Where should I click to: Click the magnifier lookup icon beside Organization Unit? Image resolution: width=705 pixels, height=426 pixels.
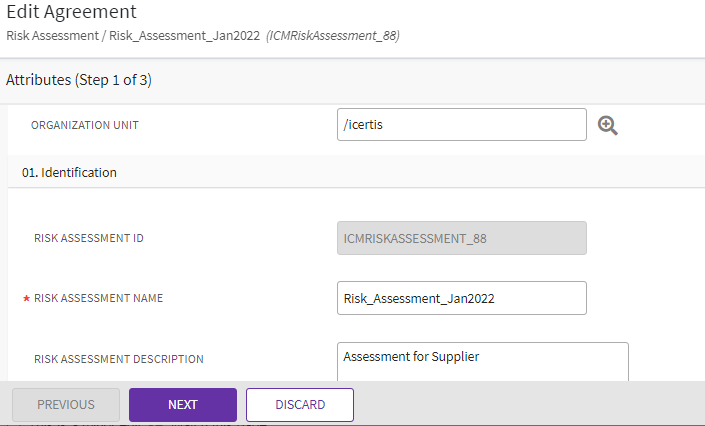[608, 125]
